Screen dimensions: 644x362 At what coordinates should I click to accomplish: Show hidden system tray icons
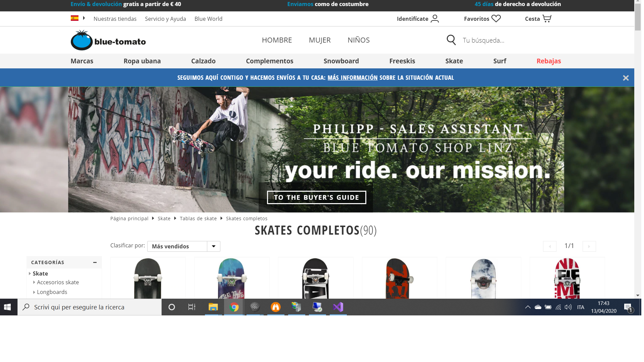(528, 307)
